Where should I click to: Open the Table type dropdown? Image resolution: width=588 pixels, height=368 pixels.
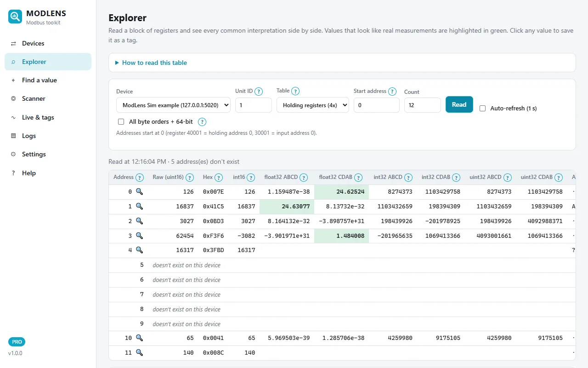313,105
